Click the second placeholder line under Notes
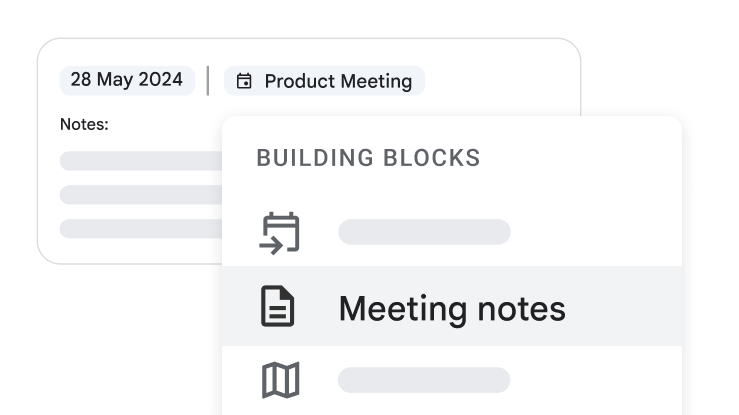This screenshot has height=415, width=739. [x=140, y=194]
